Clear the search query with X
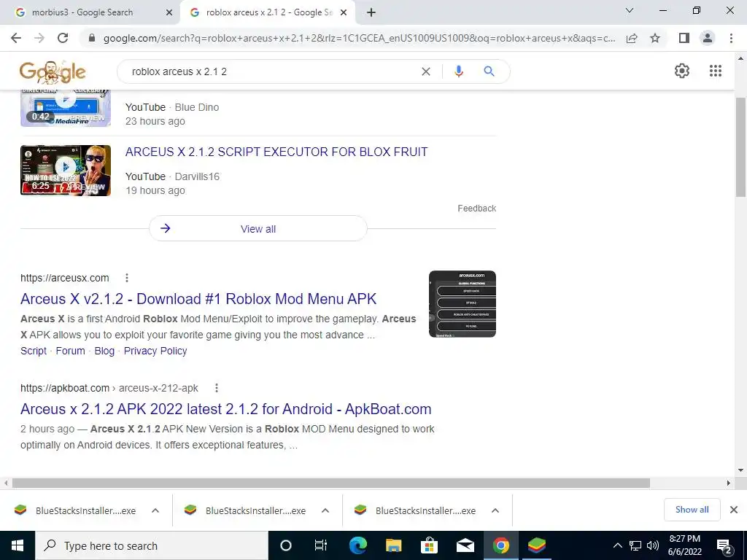The width and height of the screenshot is (747, 560). click(x=426, y=71)
